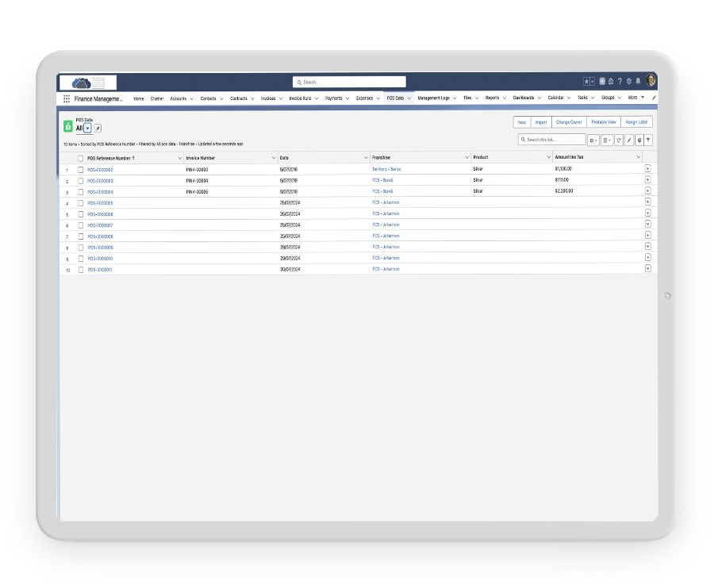The image size is (714, 588).
Task: Click the help question mark icon
Action: 620,81
